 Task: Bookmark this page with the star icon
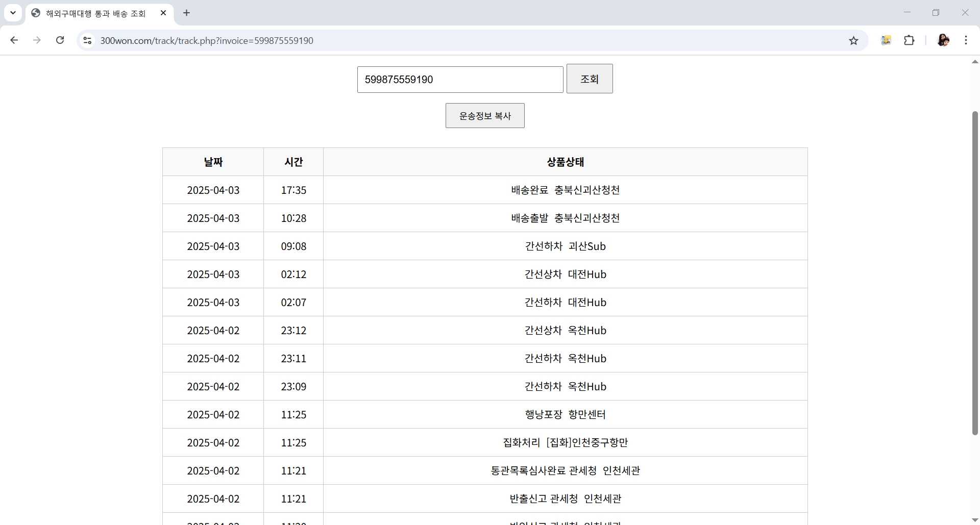point(853,41)
